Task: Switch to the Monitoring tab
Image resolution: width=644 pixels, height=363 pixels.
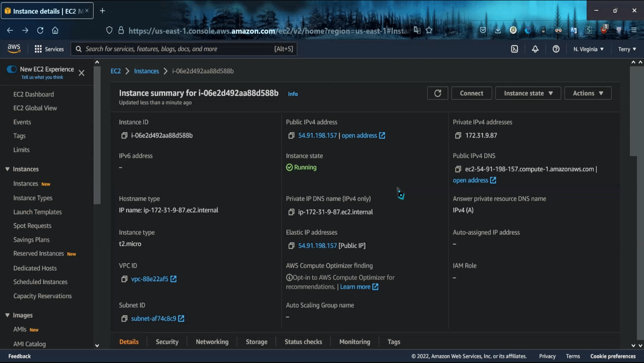Action: point(355,342)
